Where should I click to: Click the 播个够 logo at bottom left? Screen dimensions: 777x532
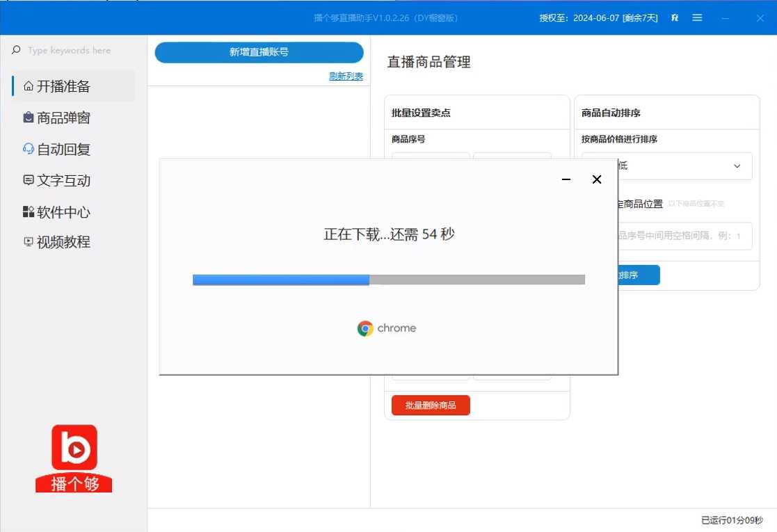[x=74, y=458]
